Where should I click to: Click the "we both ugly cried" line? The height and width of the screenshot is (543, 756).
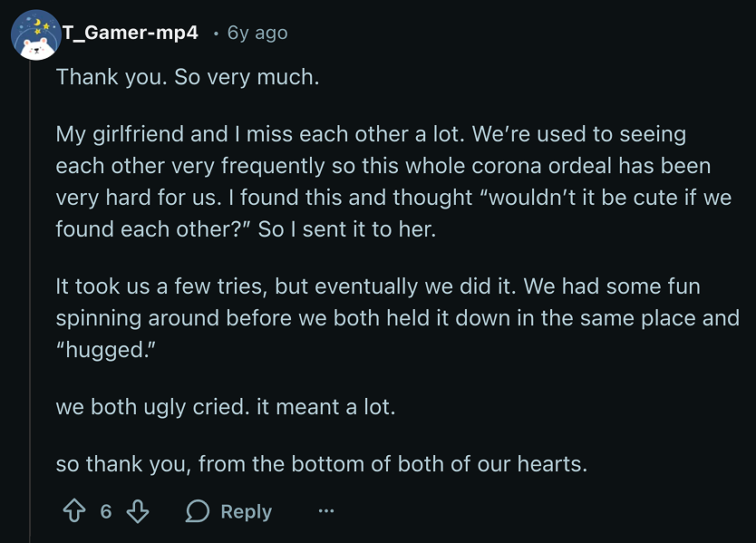click(x=152, y=407)
